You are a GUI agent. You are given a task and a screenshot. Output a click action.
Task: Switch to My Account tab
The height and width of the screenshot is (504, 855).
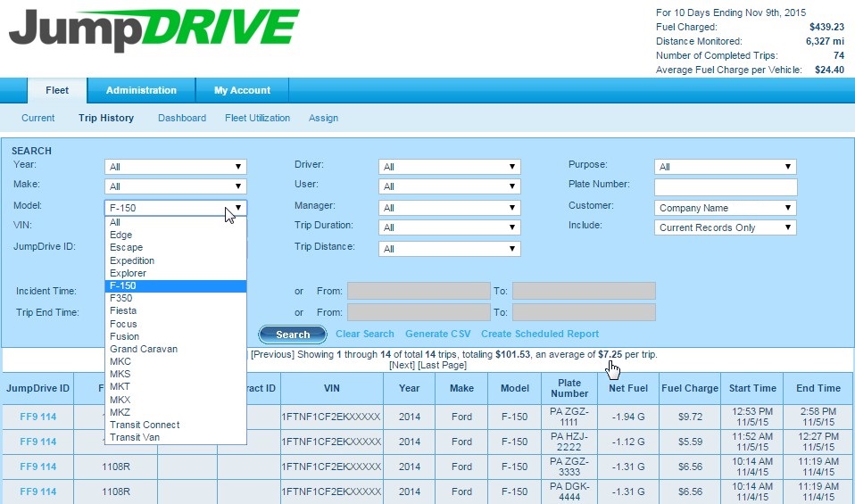click(242, 90)
